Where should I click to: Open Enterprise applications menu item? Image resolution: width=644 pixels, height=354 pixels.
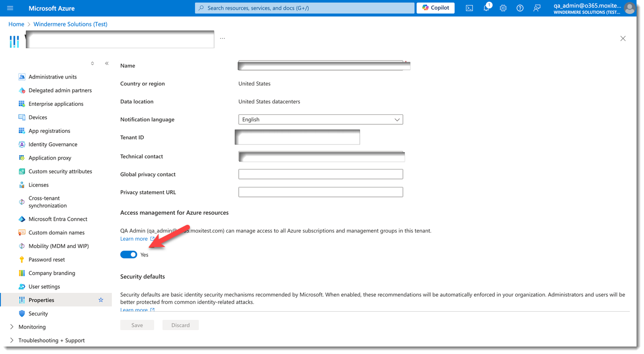[x=56, y=103]
